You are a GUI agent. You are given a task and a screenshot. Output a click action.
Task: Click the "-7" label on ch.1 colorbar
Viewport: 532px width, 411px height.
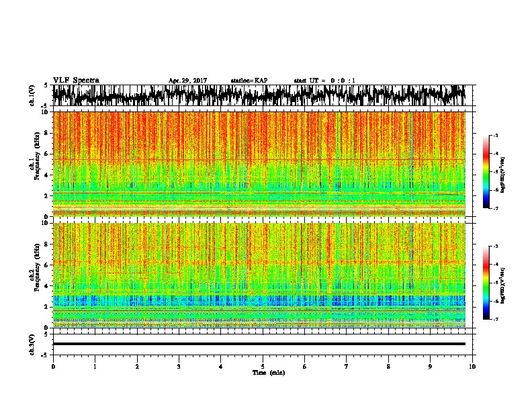[x=496, y=208]
